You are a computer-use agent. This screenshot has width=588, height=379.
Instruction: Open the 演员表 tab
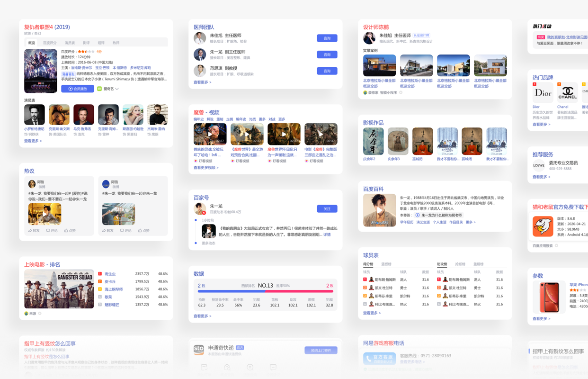[70, 43]
